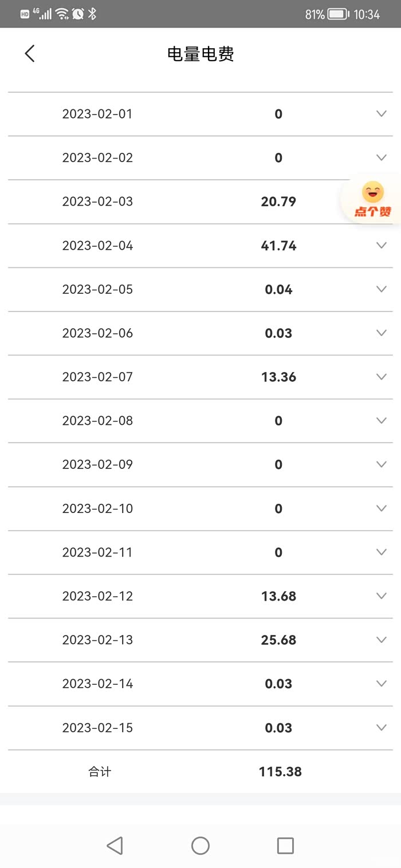Expand the 2023-02-09 row chevron
401x868 pixels.
[x=382, y=464]
